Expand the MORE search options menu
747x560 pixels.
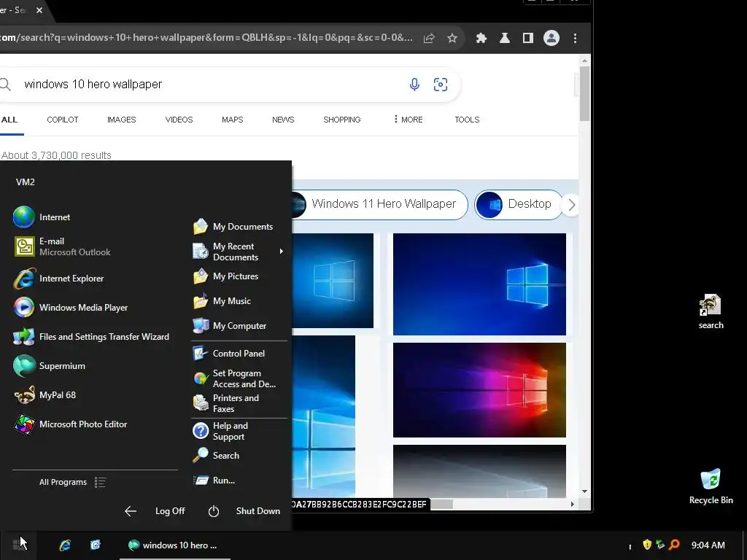pos(409,120)
